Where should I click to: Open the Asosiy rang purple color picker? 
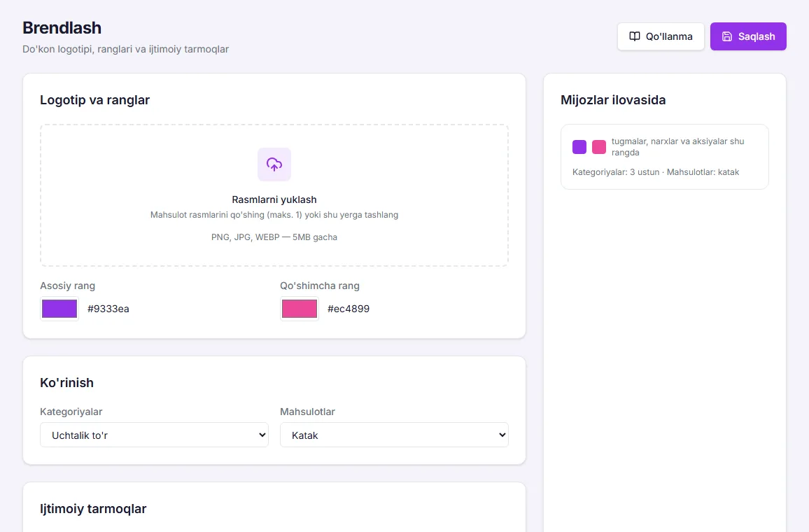coord(59,309)
